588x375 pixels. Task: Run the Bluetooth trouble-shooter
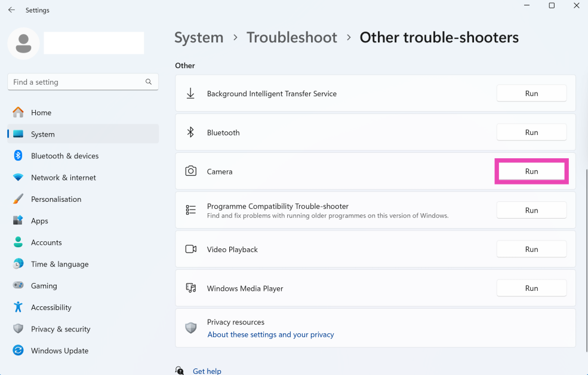531,133
